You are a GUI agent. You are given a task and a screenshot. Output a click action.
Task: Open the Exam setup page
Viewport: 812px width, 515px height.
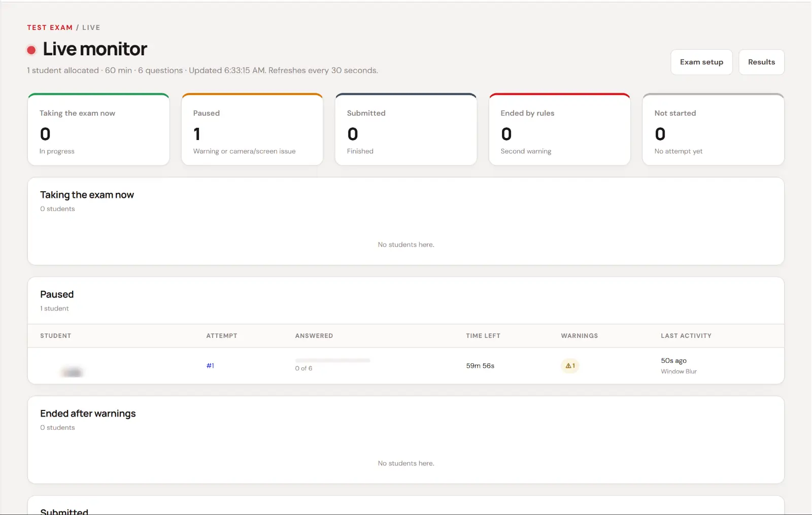click(x=701, y=62)
